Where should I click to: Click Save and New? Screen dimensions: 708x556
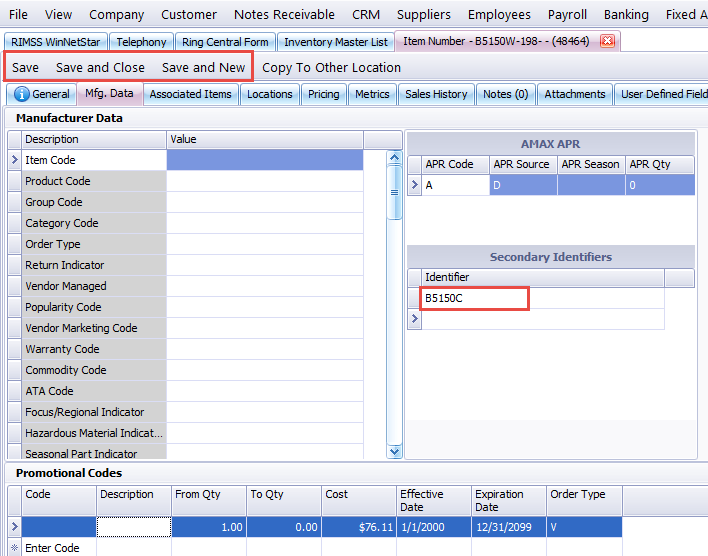coord(203,67)
